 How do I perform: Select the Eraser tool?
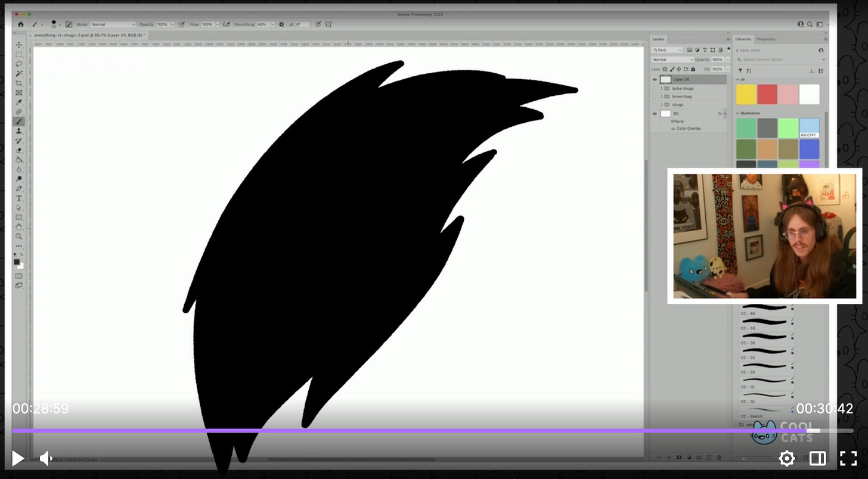point(19,150)
